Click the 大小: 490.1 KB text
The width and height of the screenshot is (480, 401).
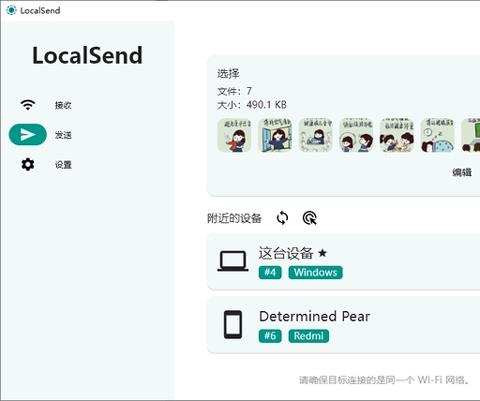[x=252, y=105]
